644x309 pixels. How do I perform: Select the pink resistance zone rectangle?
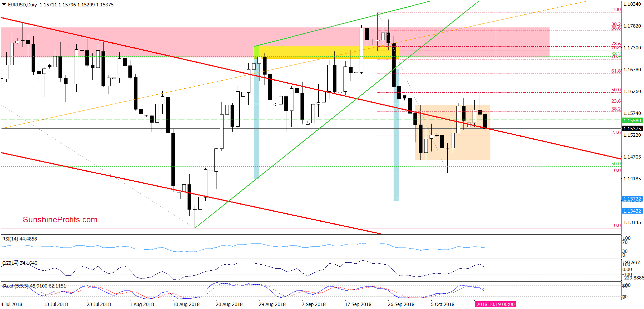coord(275,42)
